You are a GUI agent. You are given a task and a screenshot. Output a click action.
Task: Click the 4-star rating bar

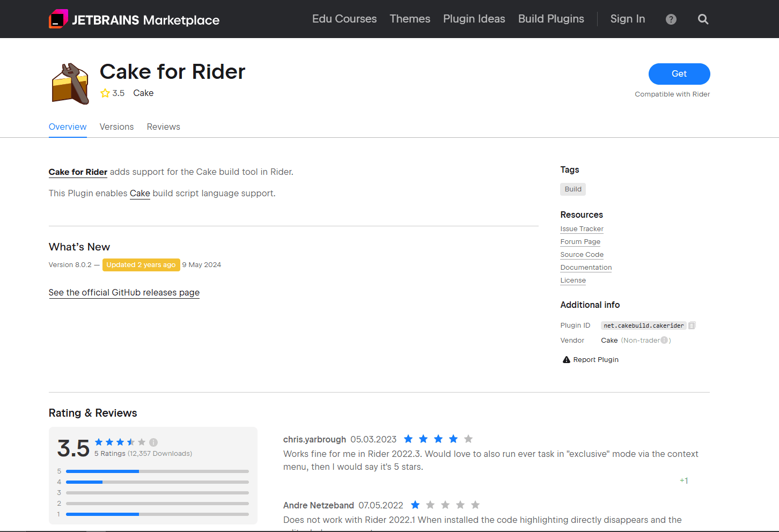(157, 482)
